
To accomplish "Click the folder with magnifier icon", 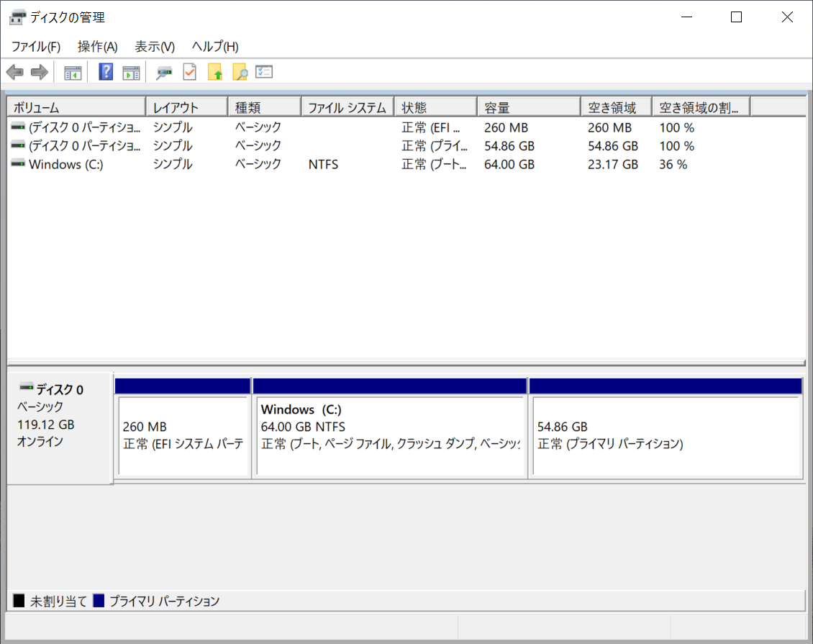I will tap(240, 72).
